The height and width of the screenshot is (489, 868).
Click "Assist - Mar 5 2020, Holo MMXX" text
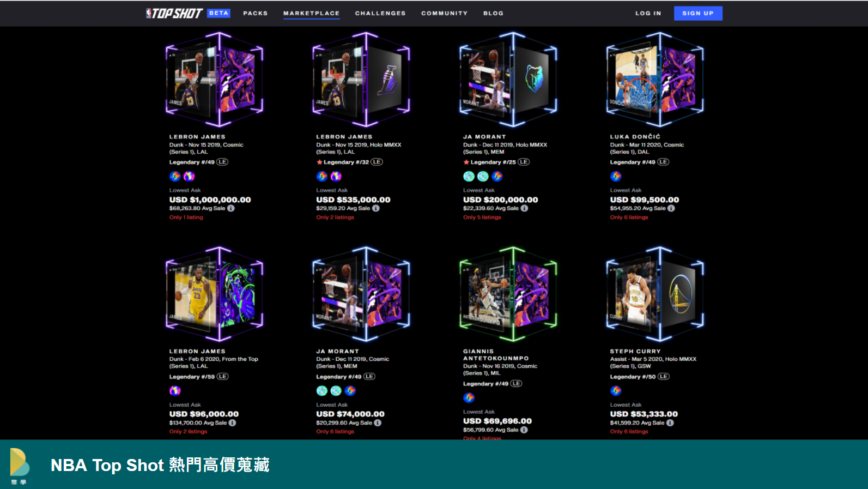point(653,359)
